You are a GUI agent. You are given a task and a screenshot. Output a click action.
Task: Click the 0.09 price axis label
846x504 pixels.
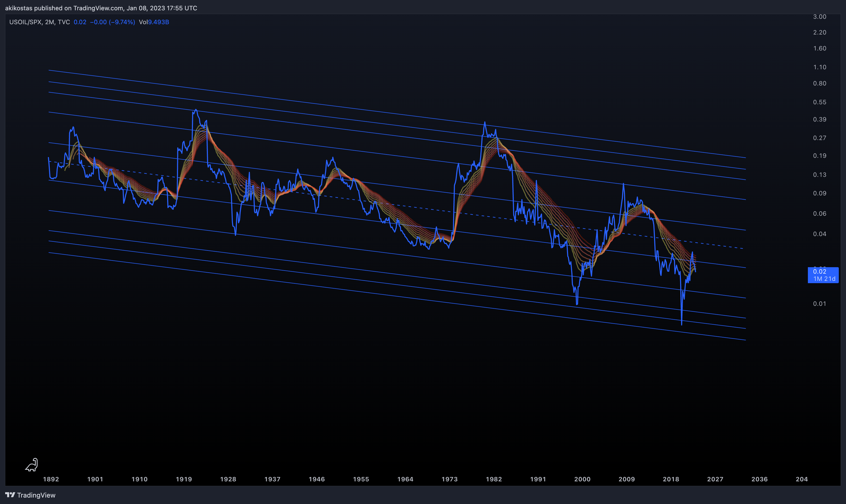[819, 193]
